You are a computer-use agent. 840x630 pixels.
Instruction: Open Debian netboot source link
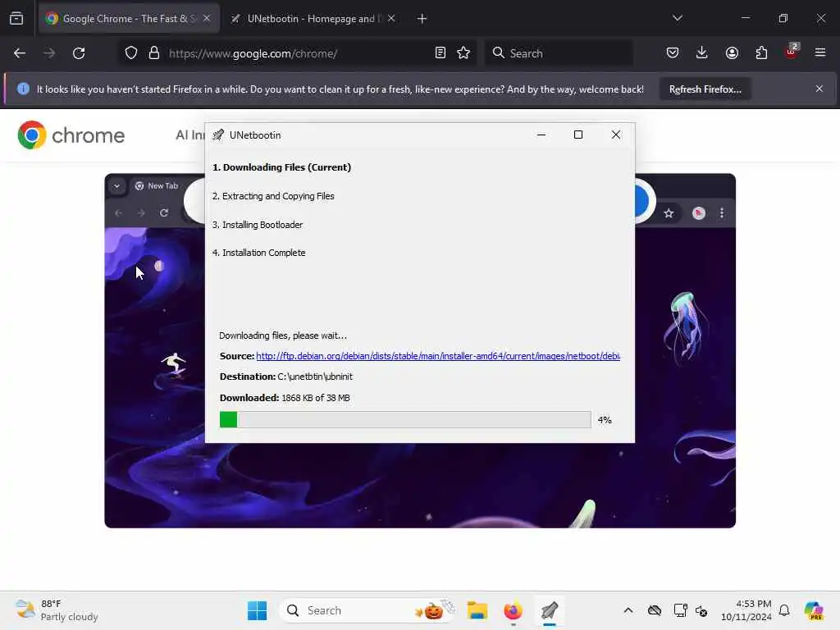coord(438,356)
